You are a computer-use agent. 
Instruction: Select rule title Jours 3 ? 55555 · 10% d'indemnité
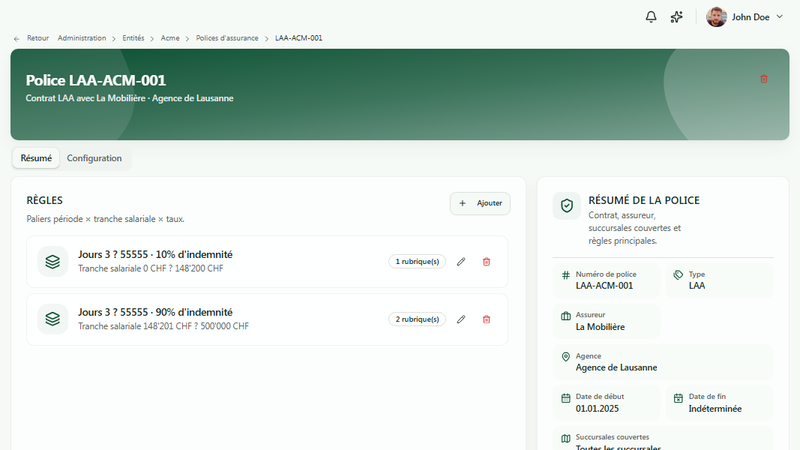point(155,254)
